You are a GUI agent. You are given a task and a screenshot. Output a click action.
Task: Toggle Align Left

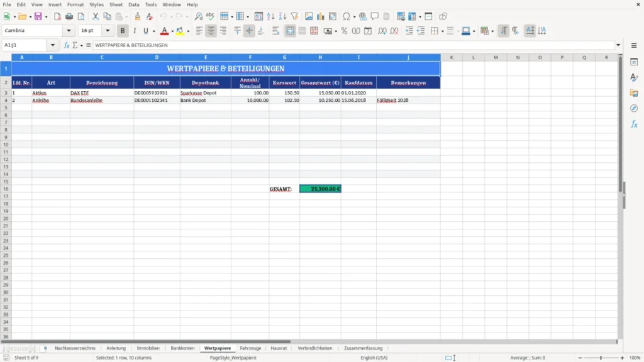point(199,31)
